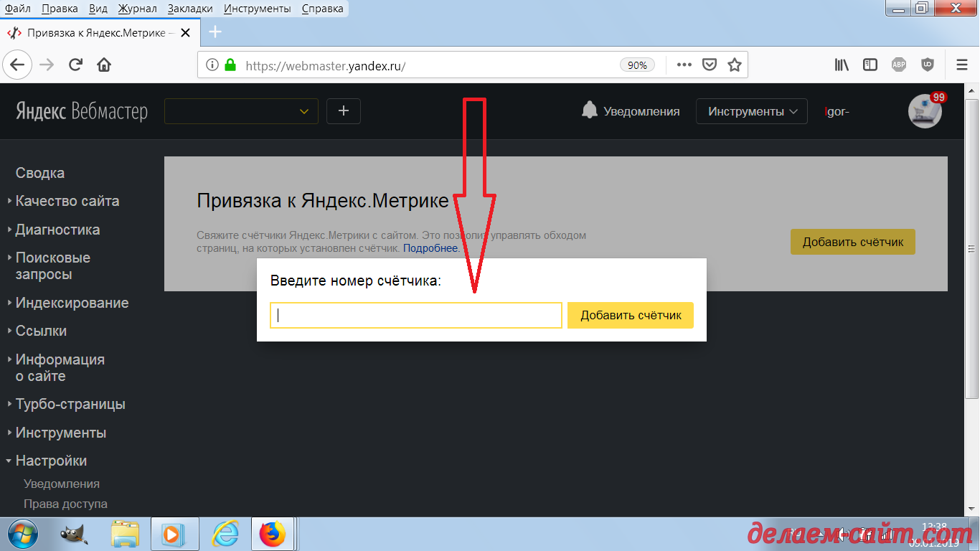The width and height of the screenshot is (980, 551).
Task: Open page actions three-dots menu
Action: tap(684, 65)
